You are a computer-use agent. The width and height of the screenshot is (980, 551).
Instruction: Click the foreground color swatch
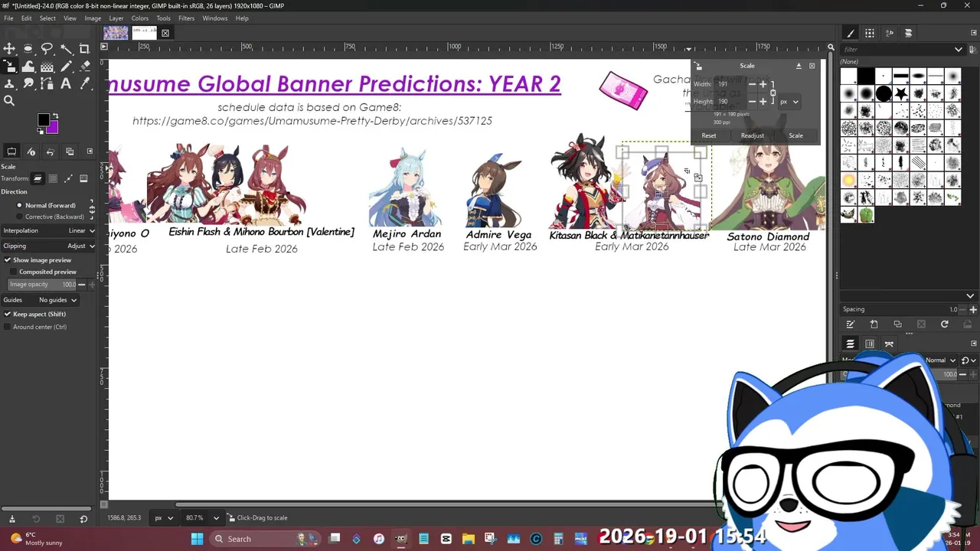pyautogui.click(x=44, y=120)
